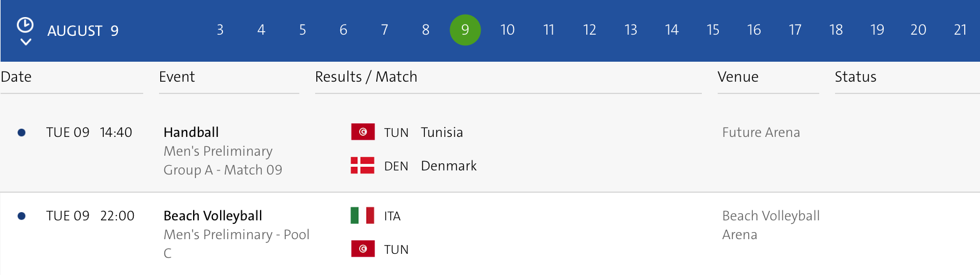Image resolution: width=980 pixels, height=275 pixels.
Task: Click Tunisia flag in Beach Volleyball match
Action: pyautogui.click(x=363, y=249)
